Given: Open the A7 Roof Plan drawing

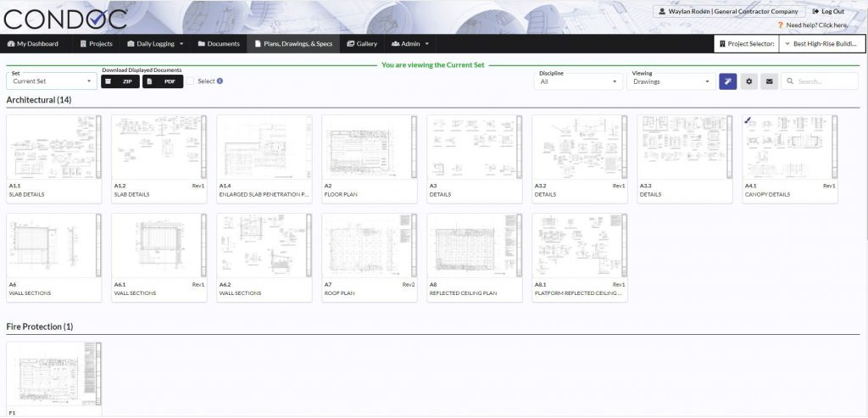Looking at the screenshot, I should (370, 258).
